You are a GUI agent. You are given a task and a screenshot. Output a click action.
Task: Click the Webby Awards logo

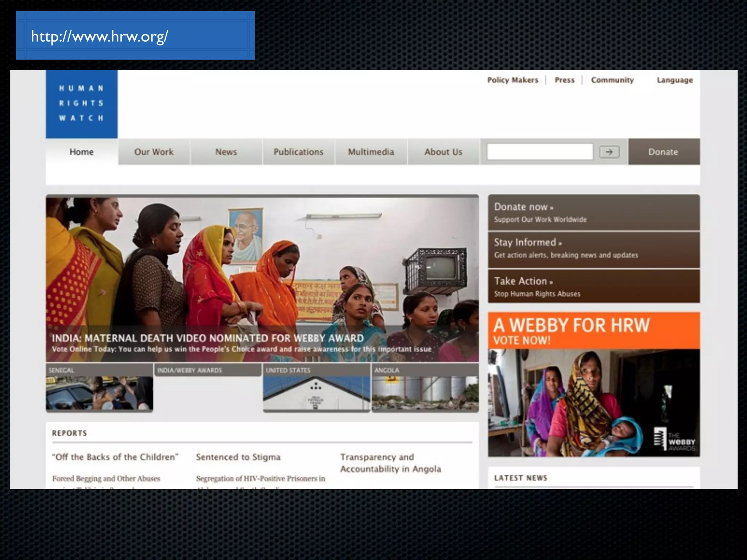pyautogui.click(x=674, y=439)
